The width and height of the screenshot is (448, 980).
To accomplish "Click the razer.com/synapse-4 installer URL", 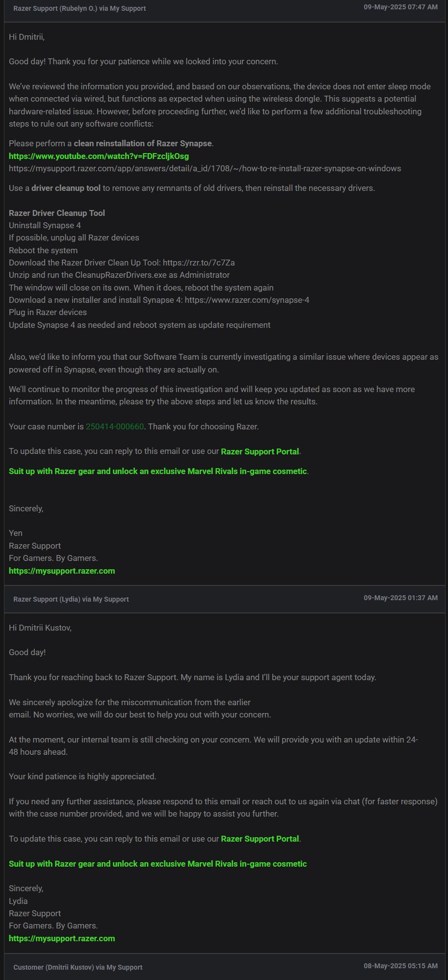I will tap(247, 300).
